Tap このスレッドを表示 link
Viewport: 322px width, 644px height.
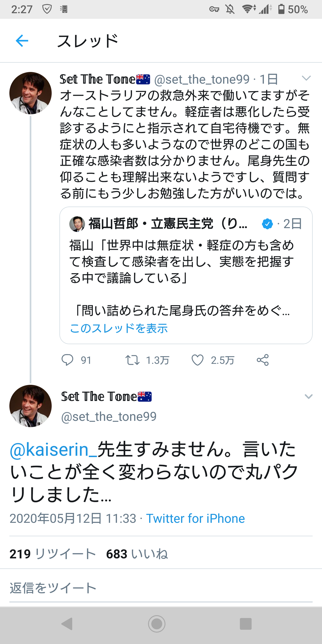coord(119,328)
